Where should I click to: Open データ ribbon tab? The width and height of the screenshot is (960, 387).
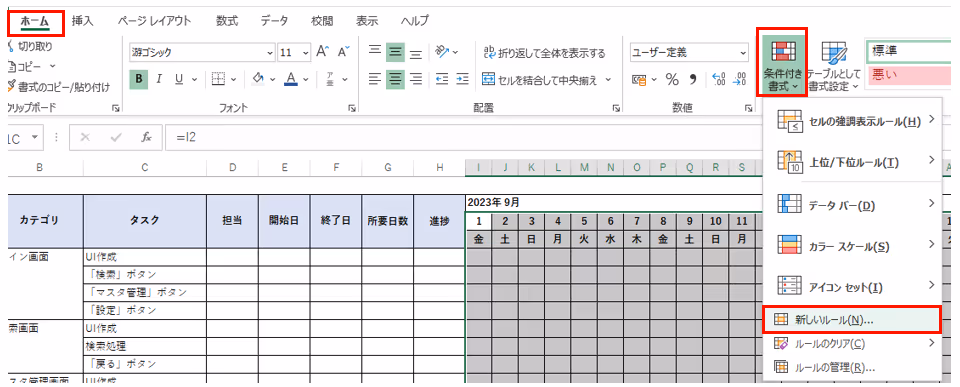pyautogui.click(x=274, y=21)
